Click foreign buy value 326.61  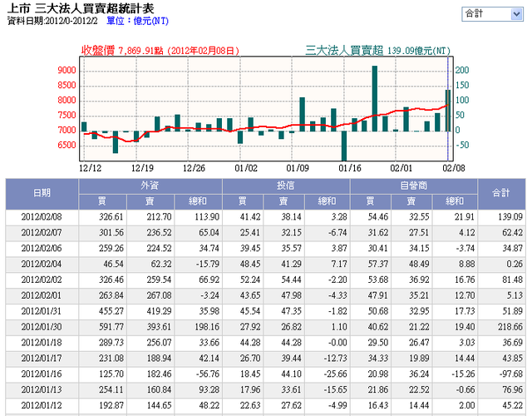click(x=111, y=217)
